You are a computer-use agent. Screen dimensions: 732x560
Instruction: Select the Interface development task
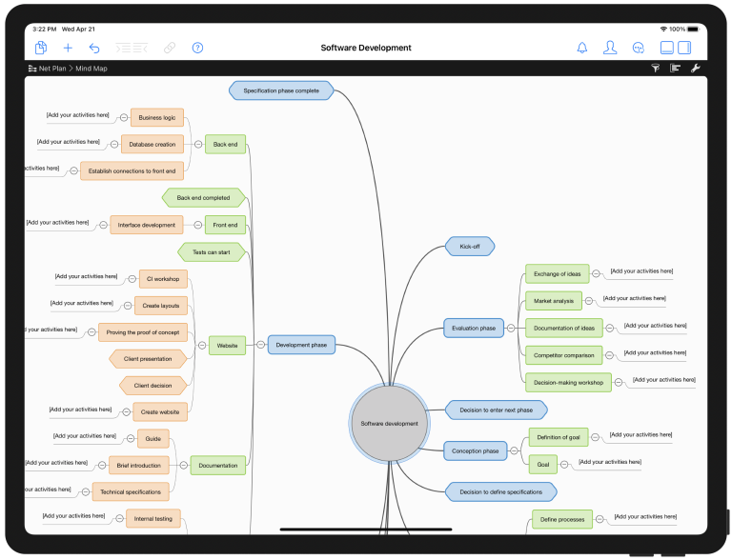(147, 225)
